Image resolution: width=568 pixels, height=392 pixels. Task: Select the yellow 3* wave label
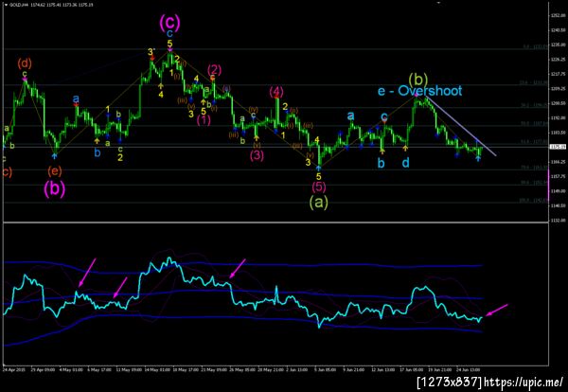pyautogui.click(x=151, y=52)
